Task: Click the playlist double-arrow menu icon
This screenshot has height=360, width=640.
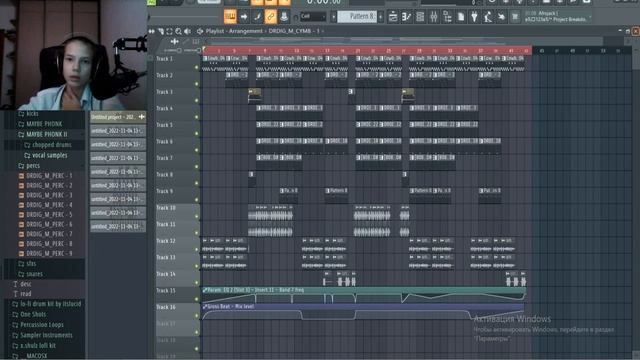Action: pos(152,31)
